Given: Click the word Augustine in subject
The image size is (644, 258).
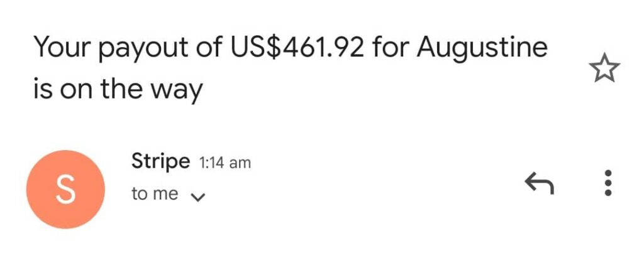Looking at the screenshot, I should point(482,48).
